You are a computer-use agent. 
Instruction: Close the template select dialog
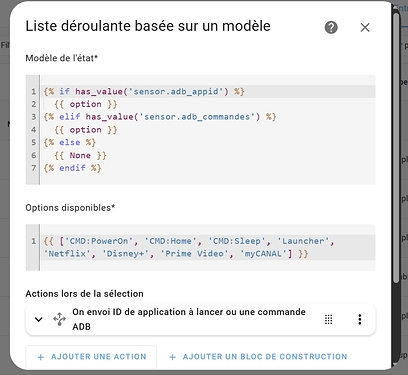[x=365, y=27]
